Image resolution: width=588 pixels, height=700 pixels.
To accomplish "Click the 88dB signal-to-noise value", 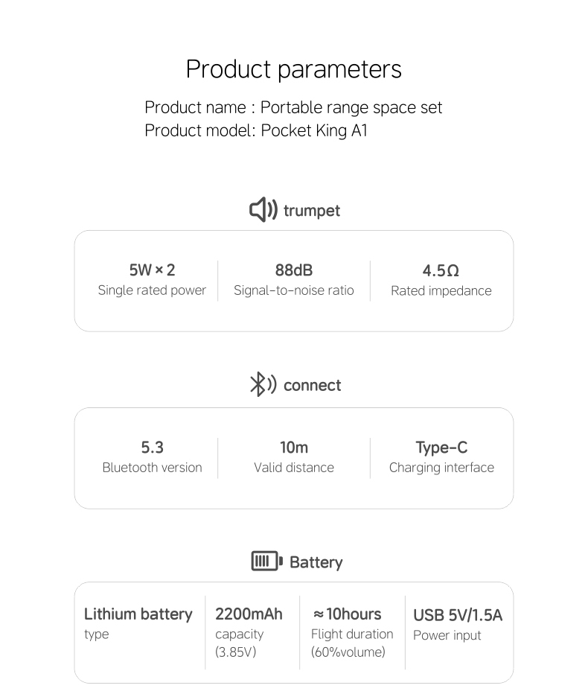I will [x=293, y=270].
